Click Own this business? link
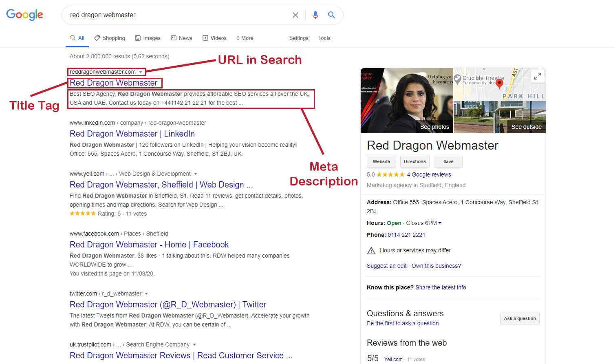The height and width of the screenshot is (364, 615). pos(436,266)
